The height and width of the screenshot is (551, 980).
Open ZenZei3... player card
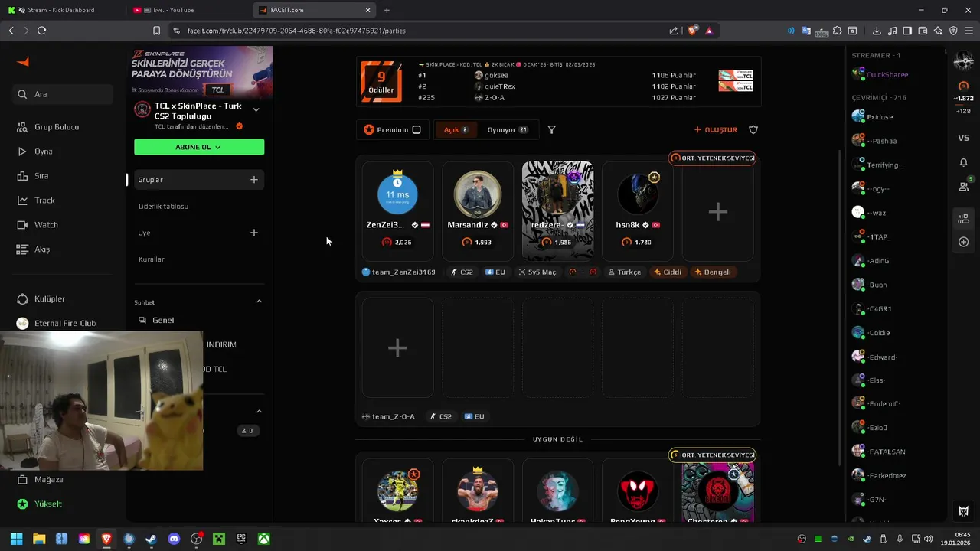[397, 210]
